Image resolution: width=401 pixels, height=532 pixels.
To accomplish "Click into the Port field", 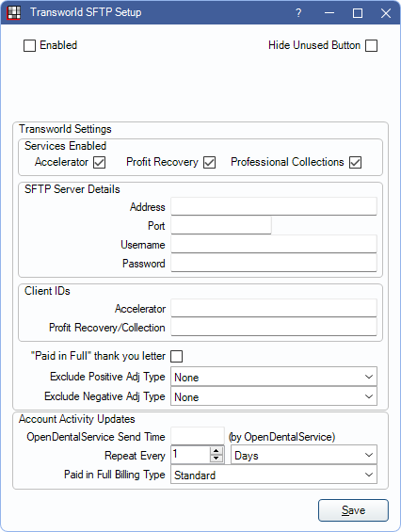I will click(221, 225).
